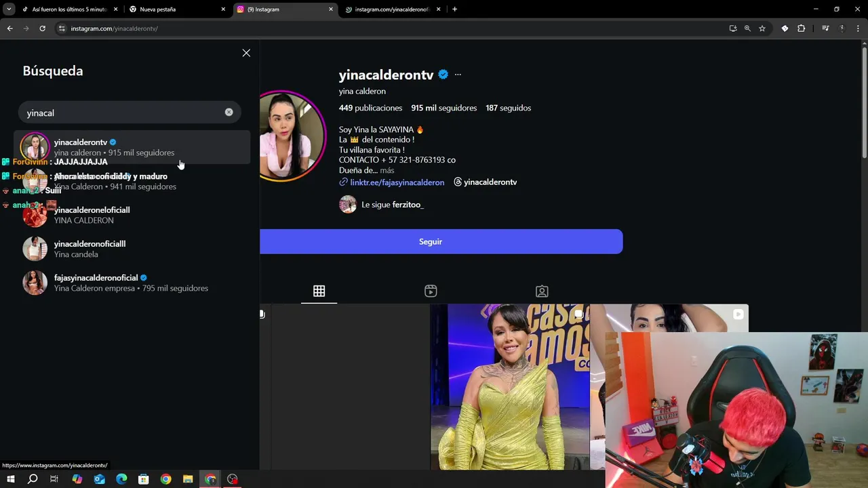View 187 seguidos list

point(508,108)
